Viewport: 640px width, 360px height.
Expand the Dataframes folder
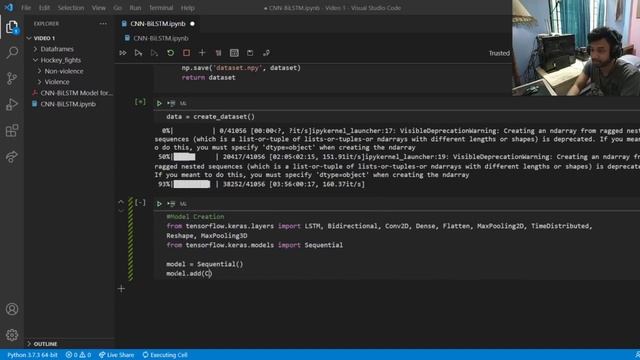(35, 49)
